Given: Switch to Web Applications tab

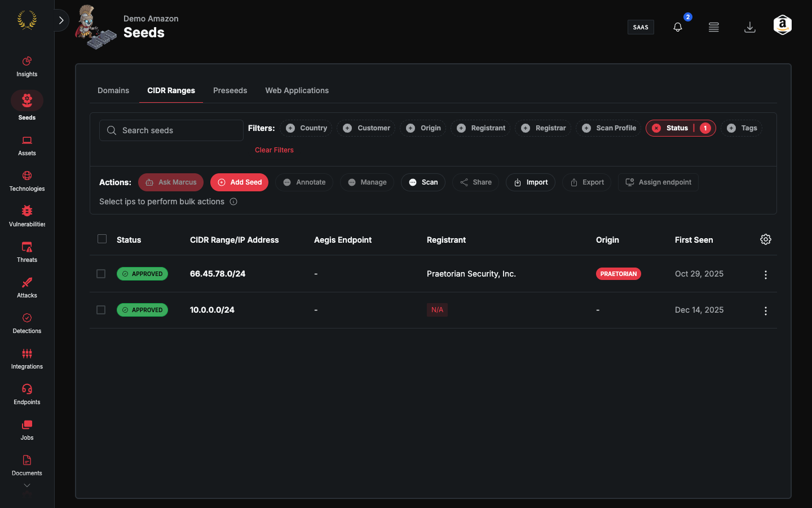Looking at the screenshot, I should click(x=297, y=90).
